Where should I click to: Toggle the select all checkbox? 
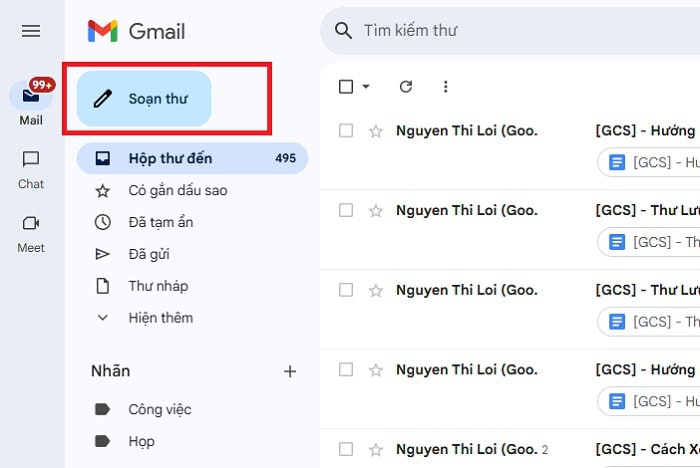point(346,87)
